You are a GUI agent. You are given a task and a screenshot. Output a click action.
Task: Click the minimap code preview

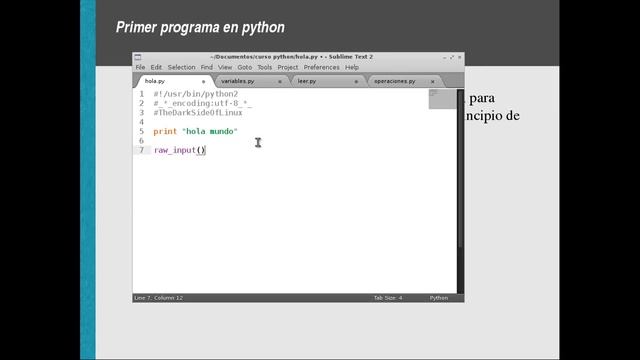tap(442, 99)
